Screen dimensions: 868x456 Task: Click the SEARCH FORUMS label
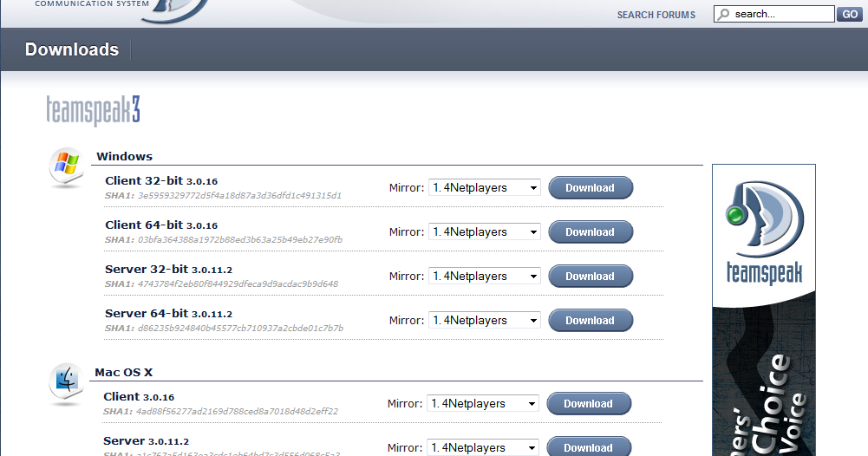(x=656, y=15)
